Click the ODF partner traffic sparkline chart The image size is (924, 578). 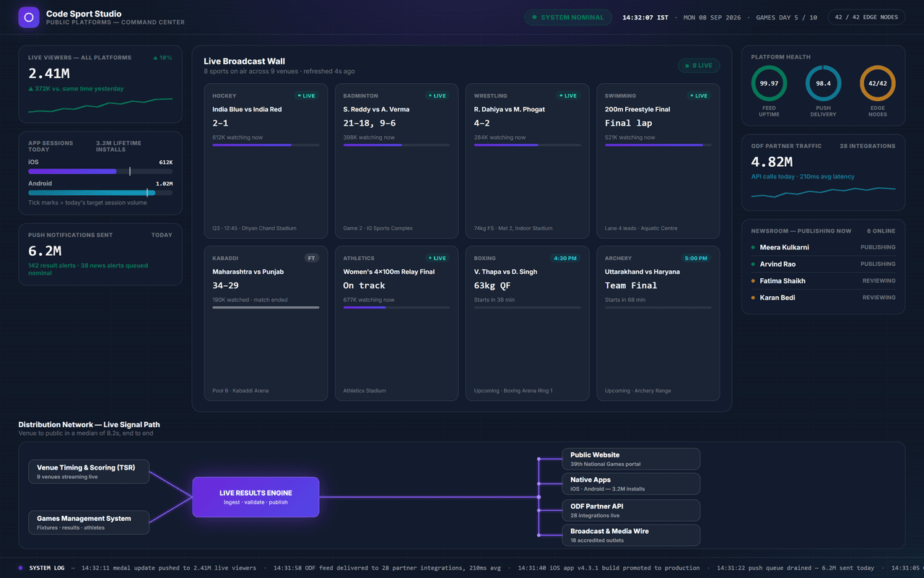(823, 192)
